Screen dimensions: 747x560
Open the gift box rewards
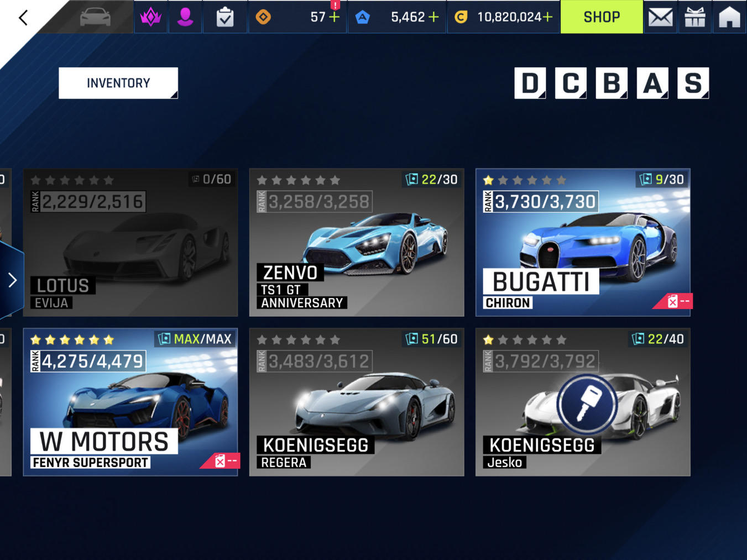click(x=695, y=17)
